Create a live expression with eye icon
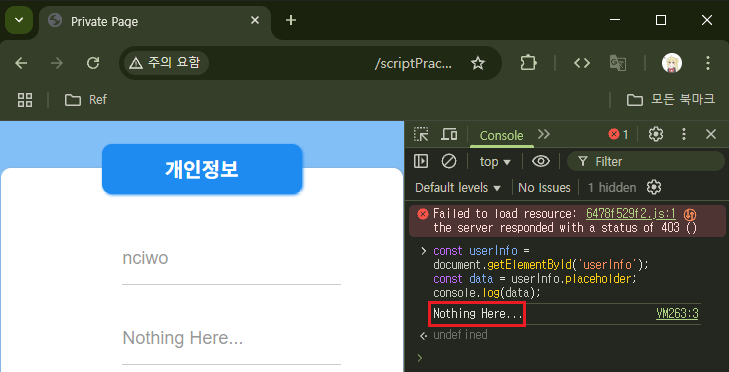729x372 pixels. pyautogui.click(x=541, y=161)
